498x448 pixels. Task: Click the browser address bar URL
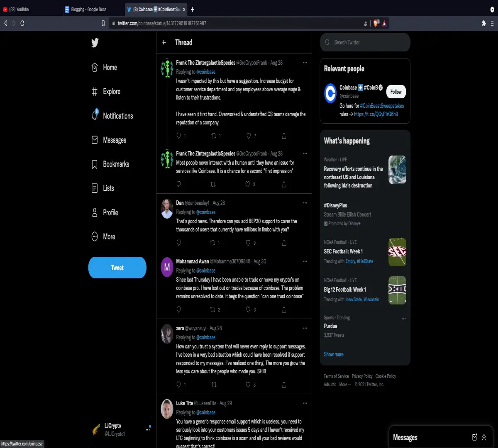[x=162, y=23]
